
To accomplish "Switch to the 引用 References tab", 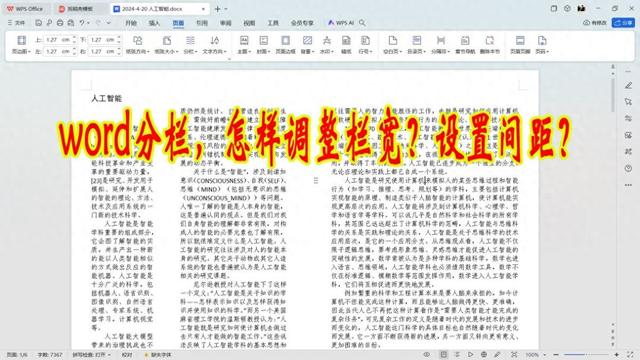I will tap(202, 23).
